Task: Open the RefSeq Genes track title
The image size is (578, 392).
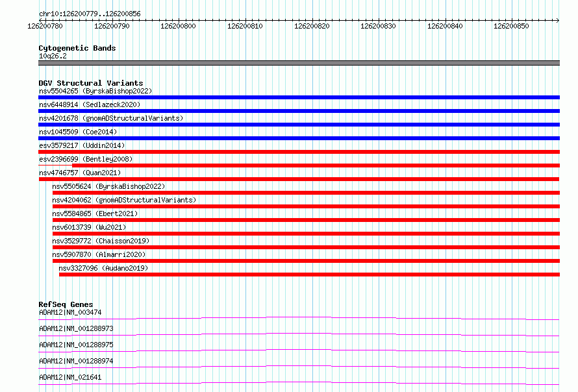Action: [x=66, y=304]
